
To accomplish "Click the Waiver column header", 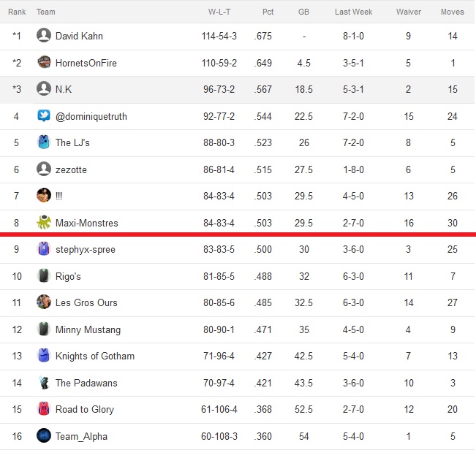I will (x=408, y=12).
